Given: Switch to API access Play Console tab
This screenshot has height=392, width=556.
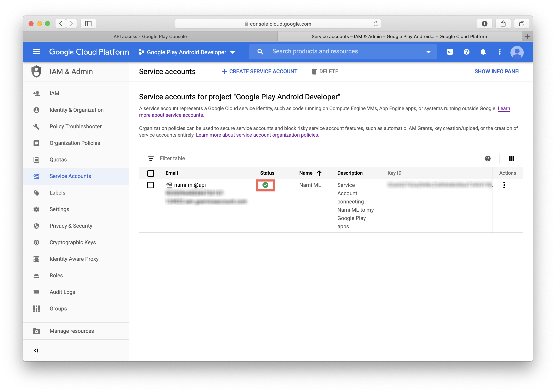Looking at the screenshot, I should [150, 37].
